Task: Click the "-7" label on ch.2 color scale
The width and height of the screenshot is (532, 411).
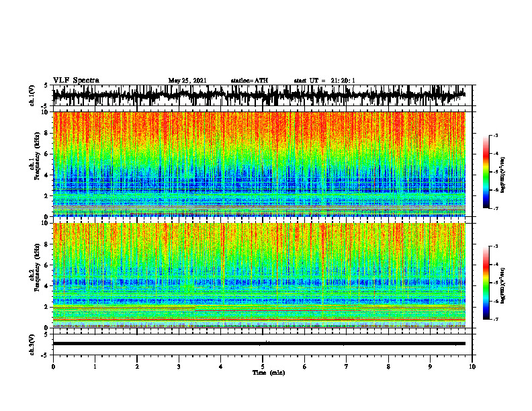Action: (x=496, y=319)
